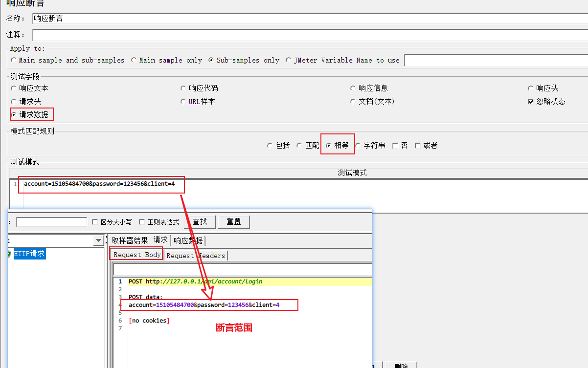Choose the 响应代码 test field
The height and width of the screenshot is (368, 588).
coord(183,88)
